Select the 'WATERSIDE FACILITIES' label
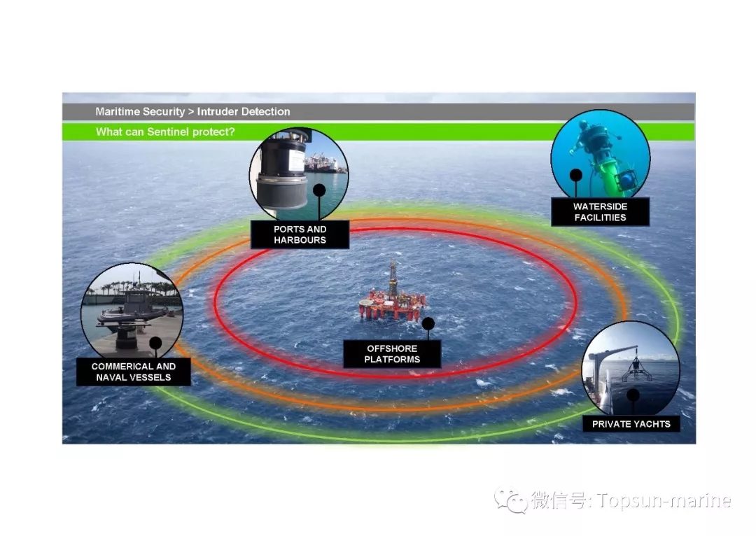756x536 pixels. tap(601, 211)
